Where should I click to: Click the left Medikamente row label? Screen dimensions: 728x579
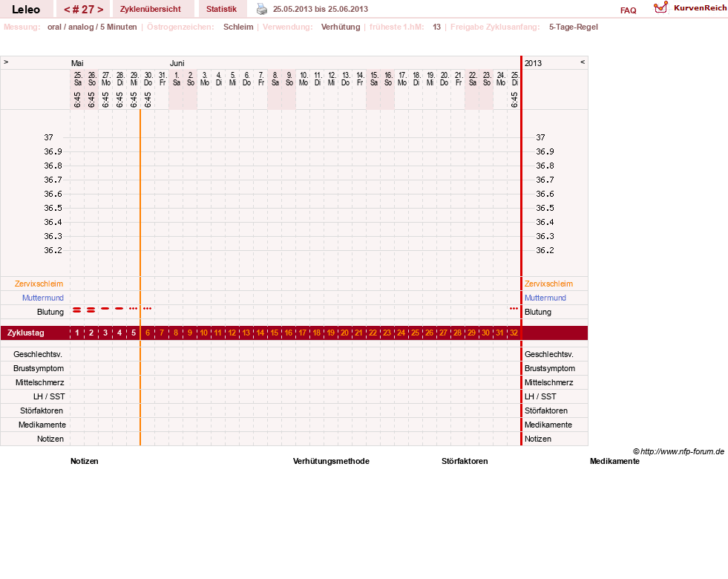[x=42, y=425]
